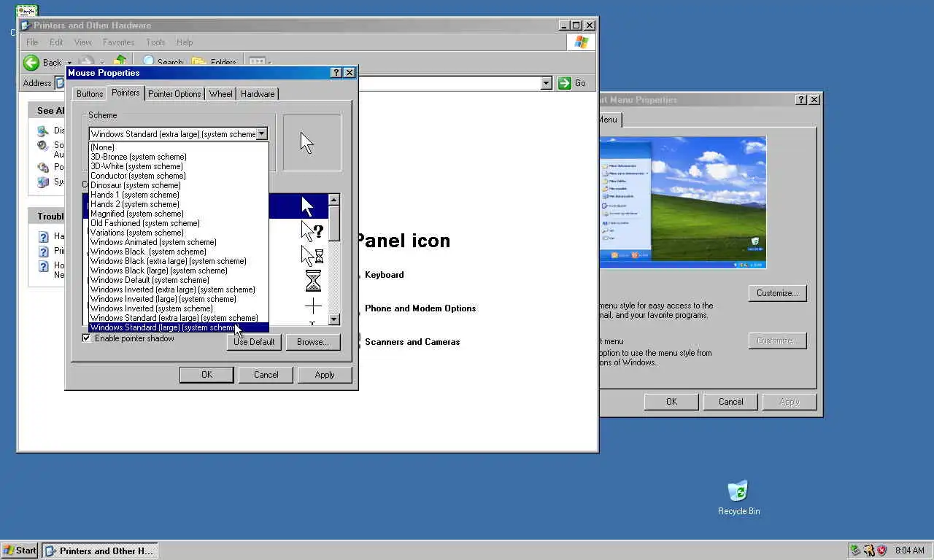The height and width of the screenshot is (560, 934).
Task: Choose (None) from scheme list
Action: point(179,147)
